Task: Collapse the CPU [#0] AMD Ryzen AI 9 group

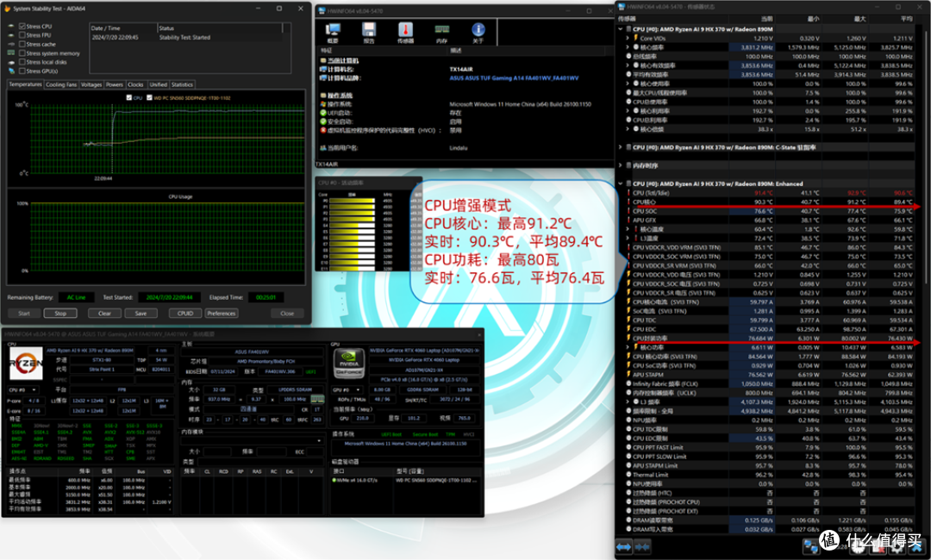Action: pos(621,28)
